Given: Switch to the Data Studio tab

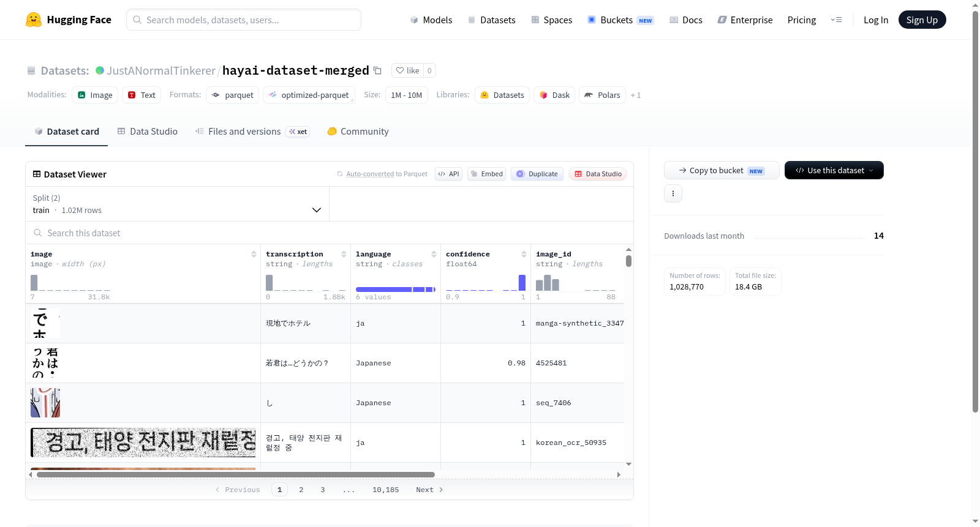Looking at the screenshot, I should pyautogui.click(x=148, y=132).
